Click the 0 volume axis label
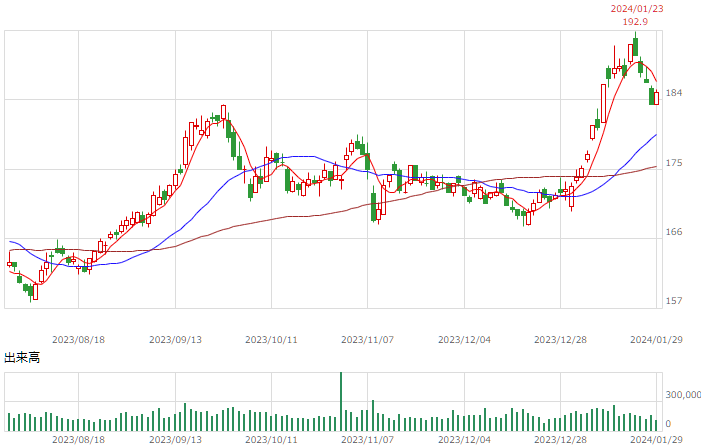This screenshot has height=445, width=701. coord(668,424)
